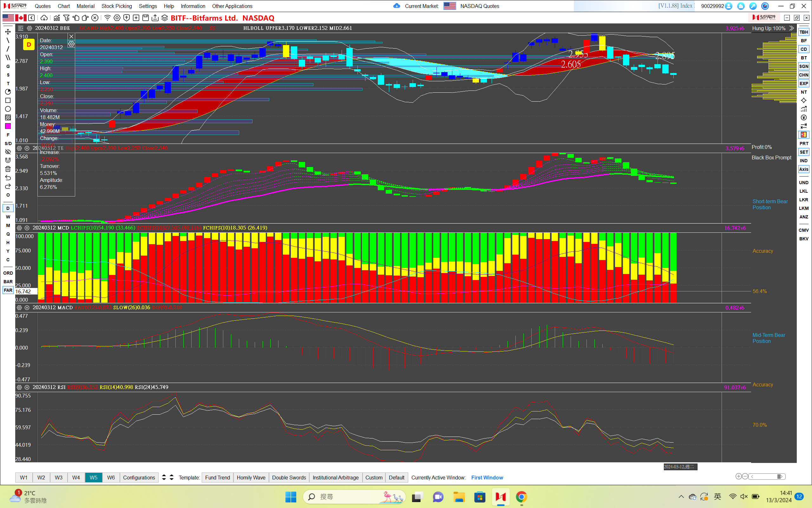The height and width of the screenshot is (508, 812).
Task: Pick the magenta color swatch
Action: coord(8,126)
